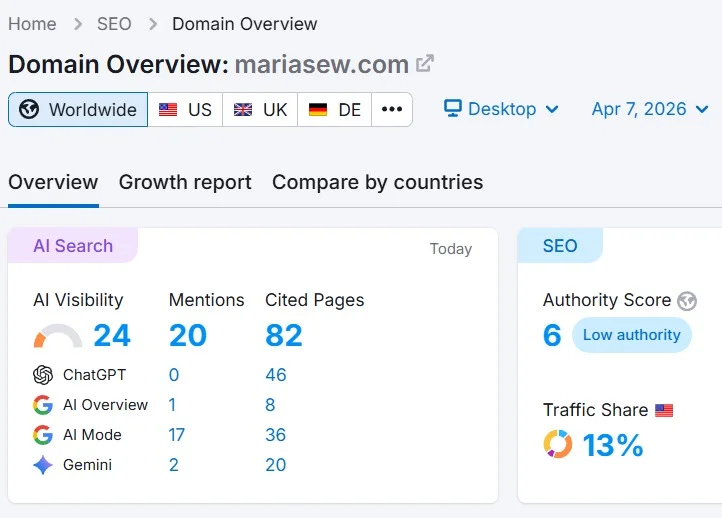Click the globe icon next to Authority Score
Image resolution: width=722 pixels, height=518 pixels.
tap(687, 301)
